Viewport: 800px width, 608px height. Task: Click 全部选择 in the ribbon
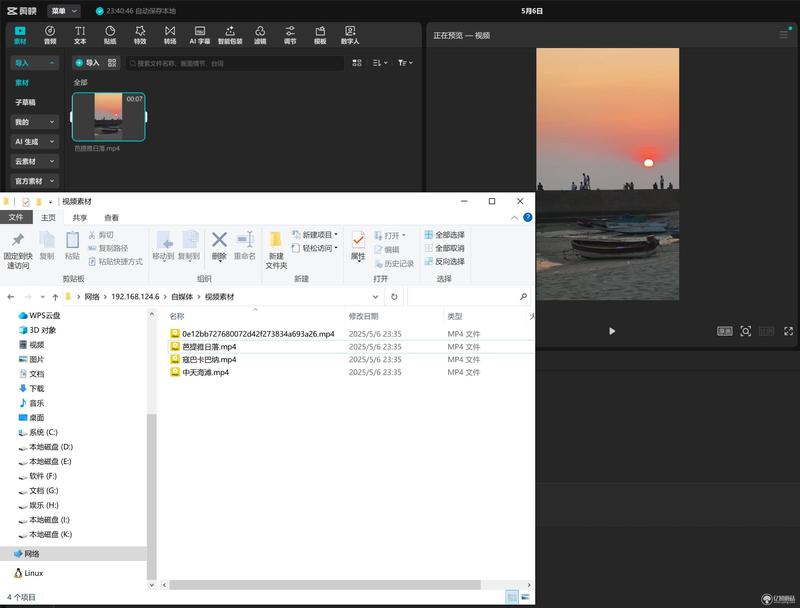[444, 235]
